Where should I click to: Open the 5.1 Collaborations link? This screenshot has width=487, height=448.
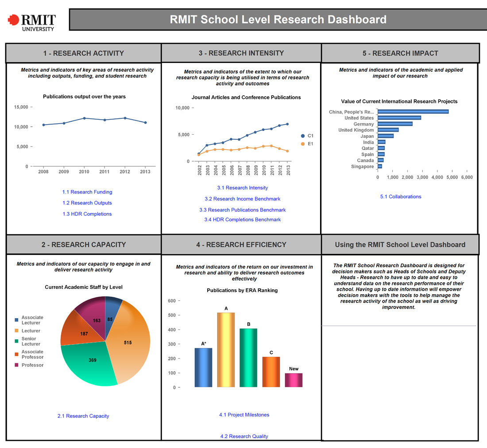[x=401, y=196]
